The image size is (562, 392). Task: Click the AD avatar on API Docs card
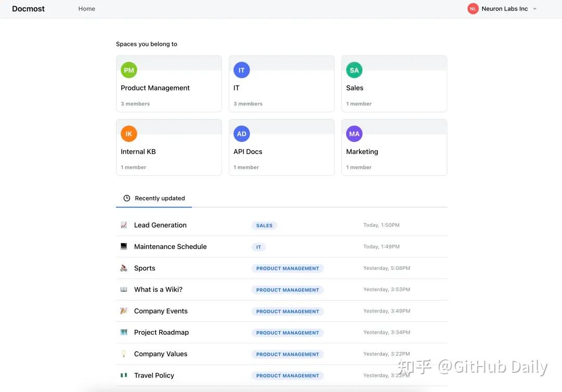coord(241,134)
